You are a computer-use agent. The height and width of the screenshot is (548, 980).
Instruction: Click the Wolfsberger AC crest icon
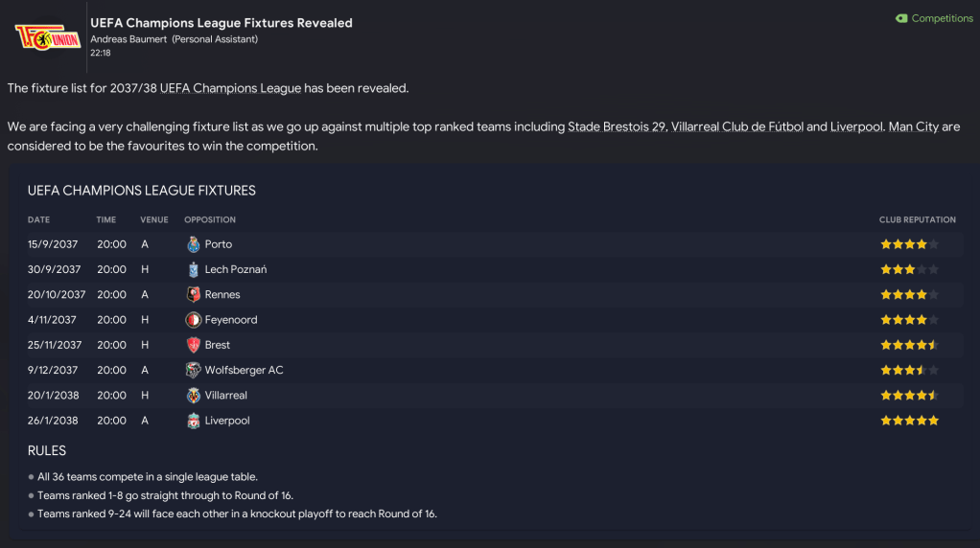click(194, 370)
